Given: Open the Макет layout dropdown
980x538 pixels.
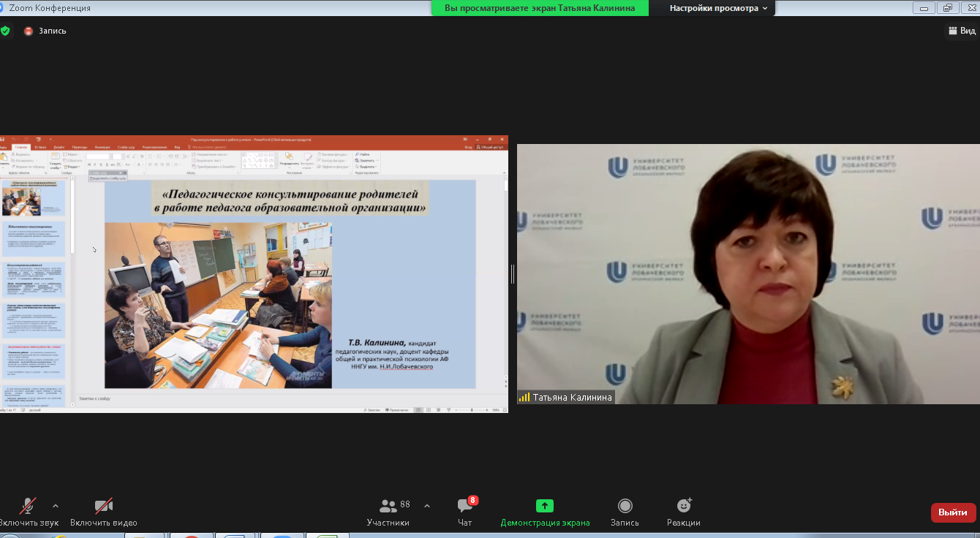Looking at the screenshot, I should (70, 154).
